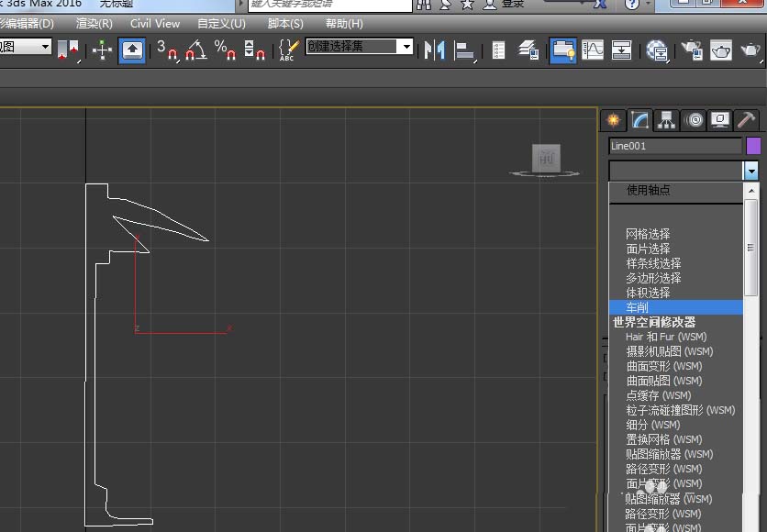This screenshot has height=532, width=767.
Task: Select the 多边形选择 modifier
Action: [653, 278]
